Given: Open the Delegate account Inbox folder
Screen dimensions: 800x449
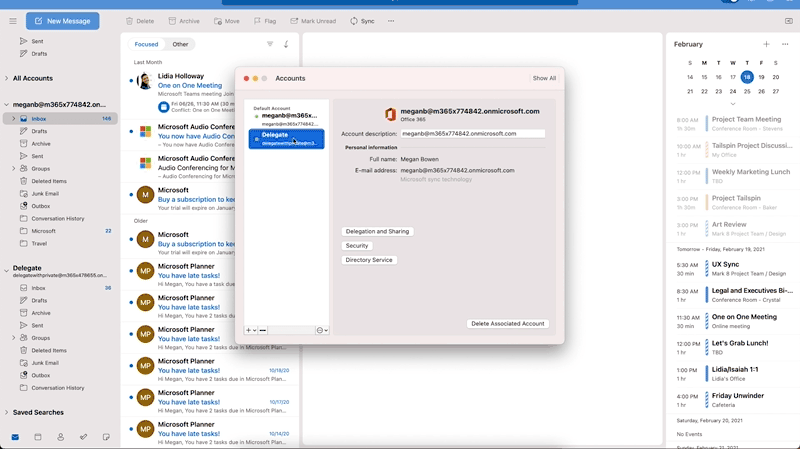Looking at the screenshot, I should (60, 288).
